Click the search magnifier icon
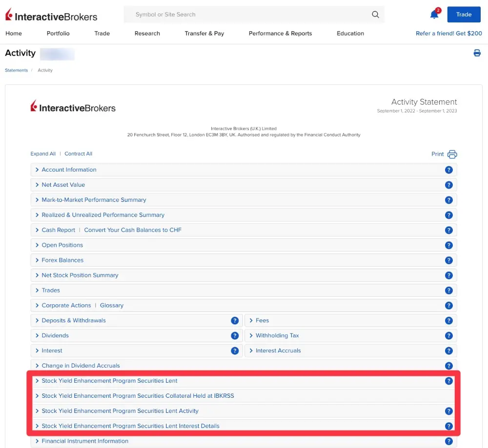Viewport: 488px width, 448px height. (x=375, y=15)
